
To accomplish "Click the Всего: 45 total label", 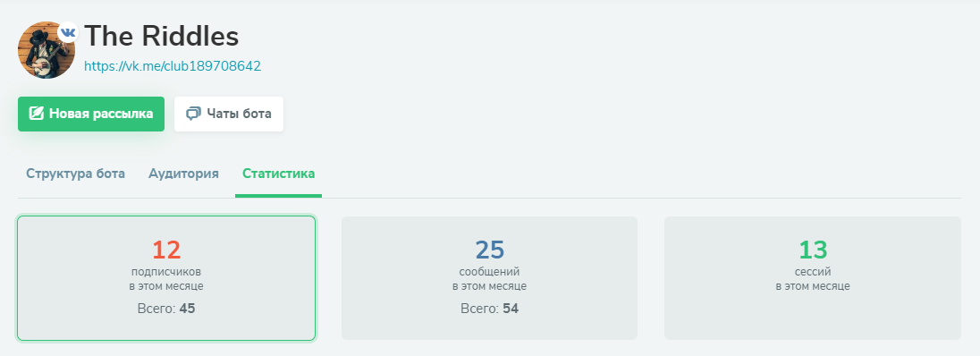I will click(166, 309).
